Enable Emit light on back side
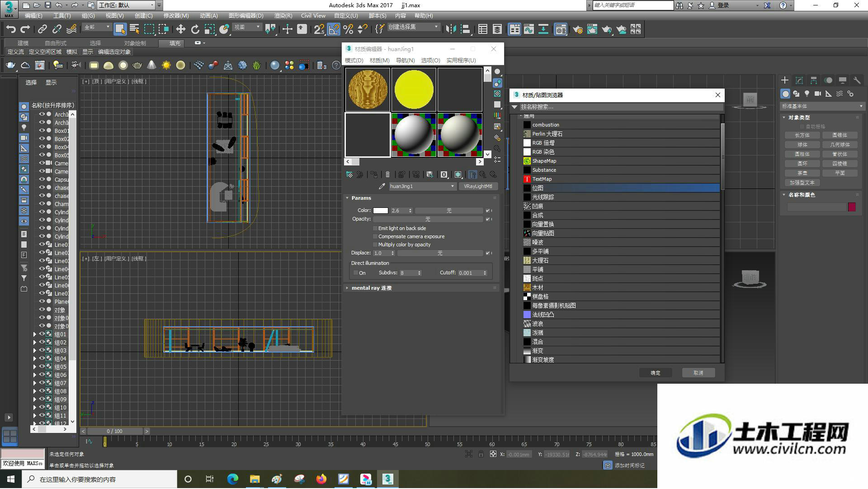Viewport: 868px width, 489px height. tap(375, 229)
